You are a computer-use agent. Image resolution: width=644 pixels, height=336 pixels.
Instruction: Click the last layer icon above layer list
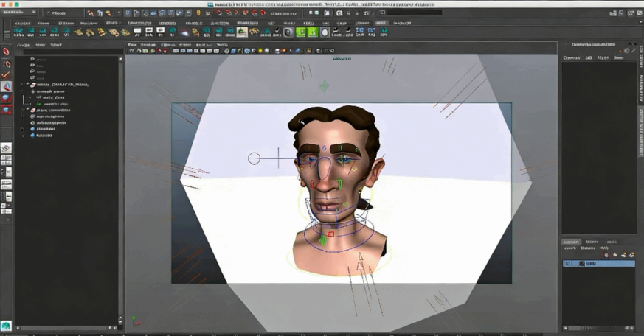pos(631,255)
